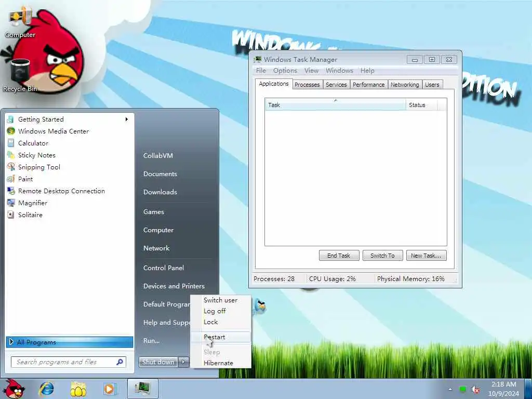Click the Search programs and files box

pyautogui.click(x=69, y=362)
